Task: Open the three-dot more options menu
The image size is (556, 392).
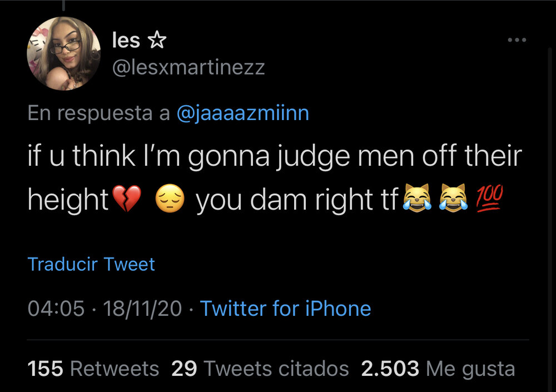Action: click(x=517, y=39)
